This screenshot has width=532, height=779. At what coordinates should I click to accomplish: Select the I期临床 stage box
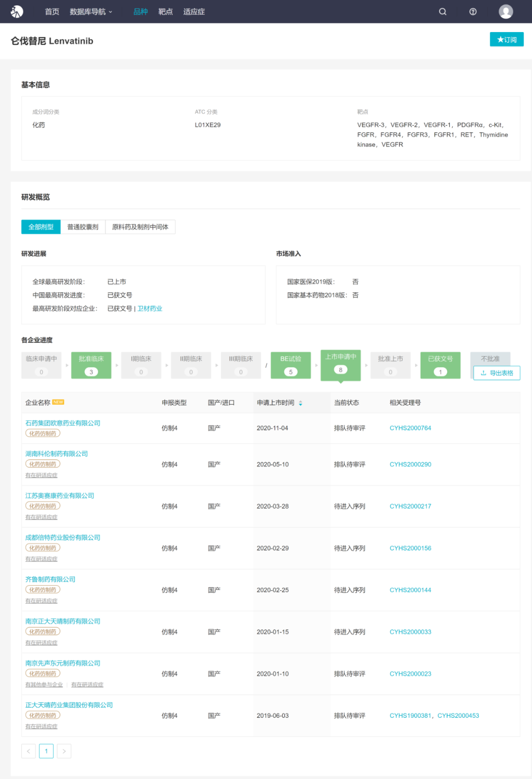tap(141, 365)
